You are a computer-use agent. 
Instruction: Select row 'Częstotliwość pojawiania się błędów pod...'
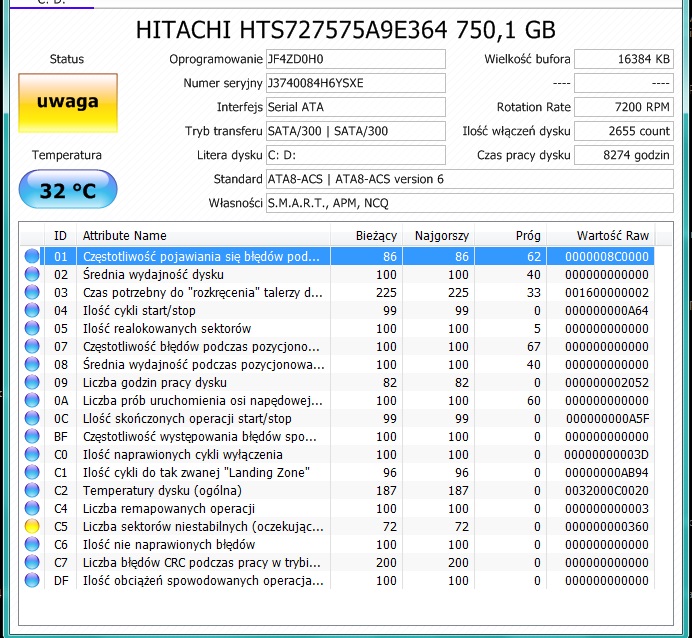(x=338, y=256)
